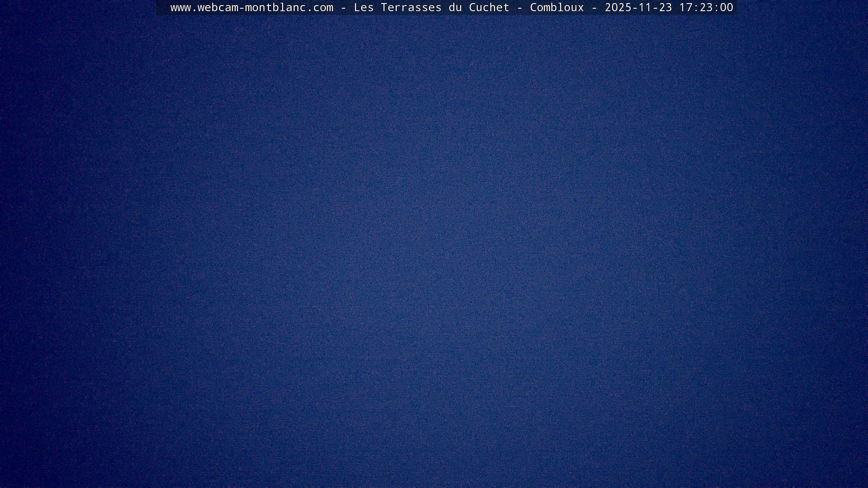Viewport: 868px width, 488px height.
Task: Click the word "Cuchet" in the caption
Action: coord(489,7)
